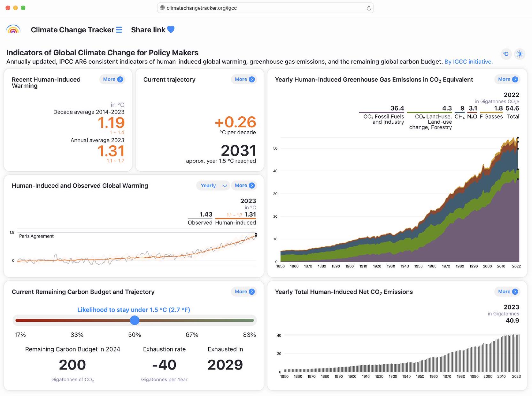The image size is (532, 396).
Task: Click the browser address bar URL
Action: point(202,8)
